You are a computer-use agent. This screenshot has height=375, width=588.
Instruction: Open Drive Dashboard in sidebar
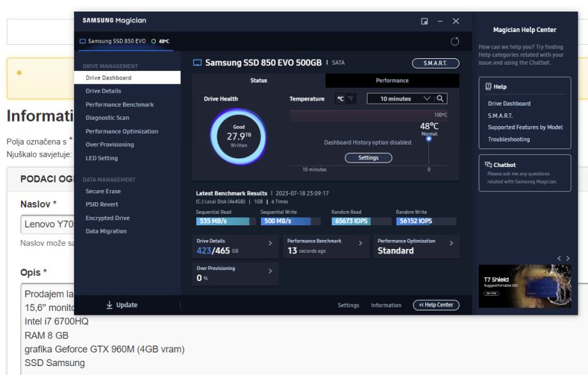(127, 77)
